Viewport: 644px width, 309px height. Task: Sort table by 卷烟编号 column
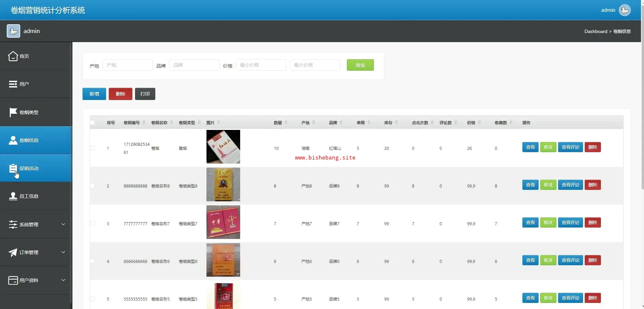[x=144, y=123]
